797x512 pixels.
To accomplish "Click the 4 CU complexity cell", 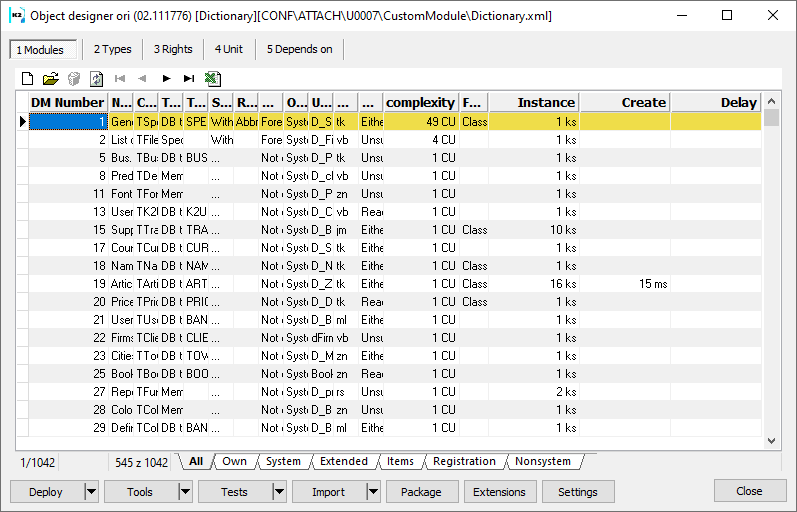I will [421, 140].
